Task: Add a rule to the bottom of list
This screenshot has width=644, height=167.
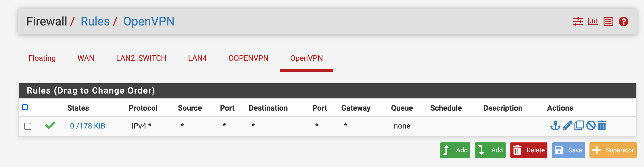Action: [490, 150]
